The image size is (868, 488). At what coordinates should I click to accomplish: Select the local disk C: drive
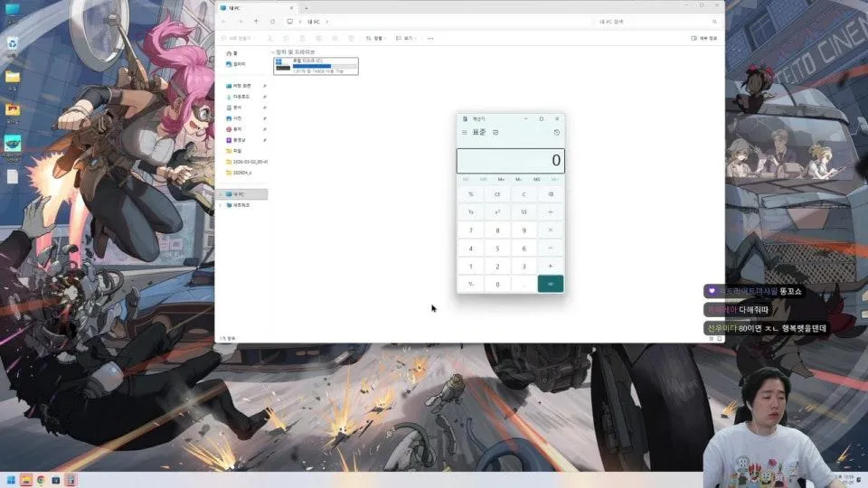316,66
